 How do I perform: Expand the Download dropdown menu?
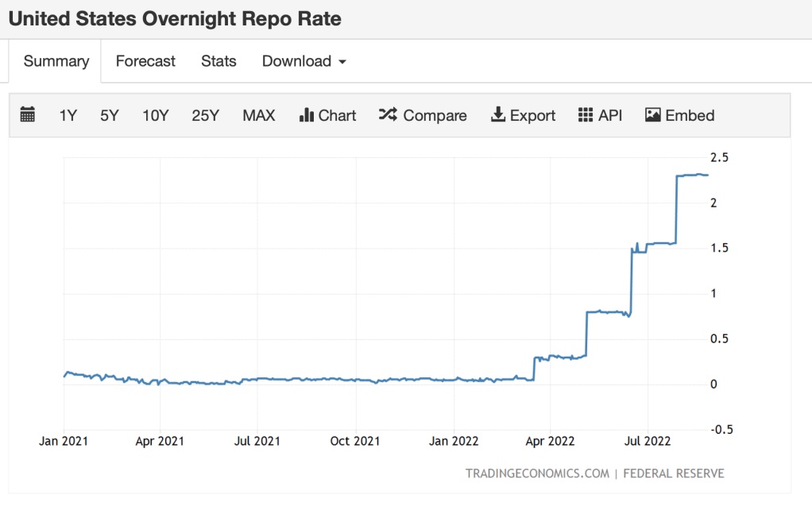[304, 61]
